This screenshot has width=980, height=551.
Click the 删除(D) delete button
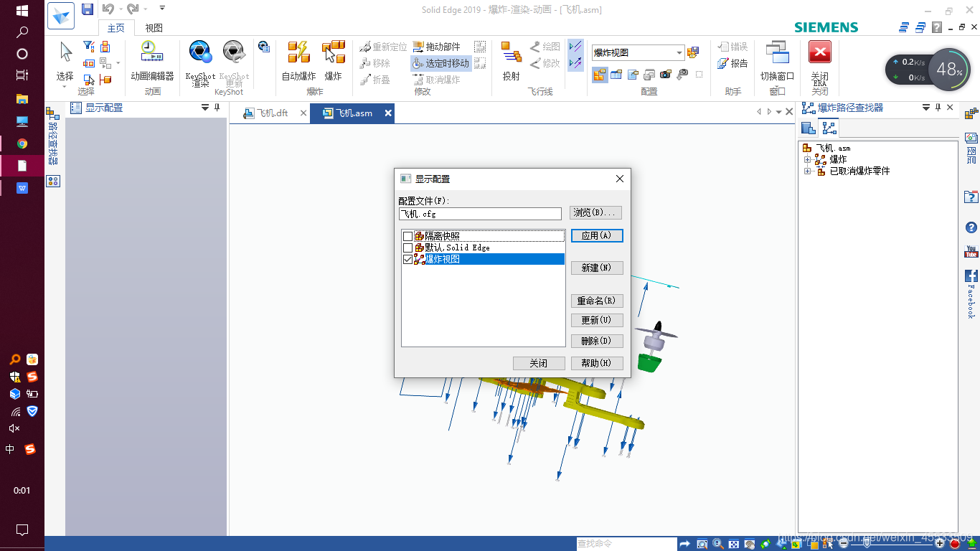click(597, 341)
